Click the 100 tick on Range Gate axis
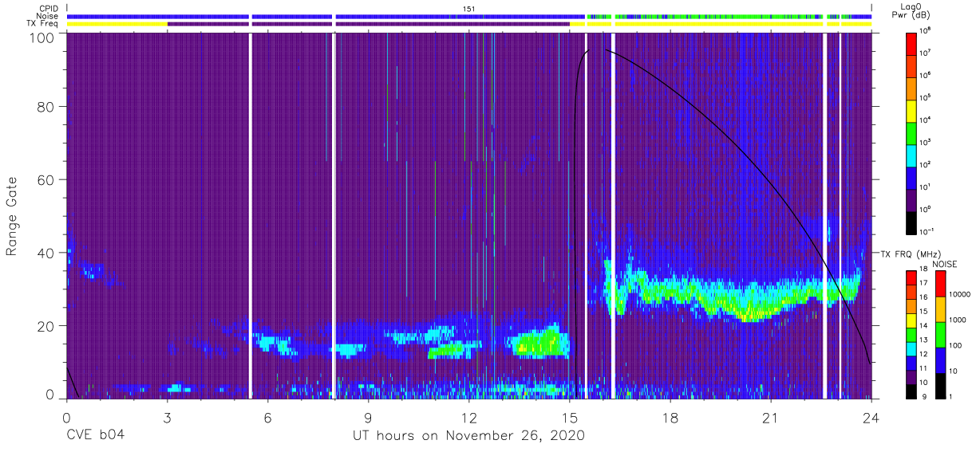Image resolution: width=980 pixels, height=452 pixels. (41, 37)
